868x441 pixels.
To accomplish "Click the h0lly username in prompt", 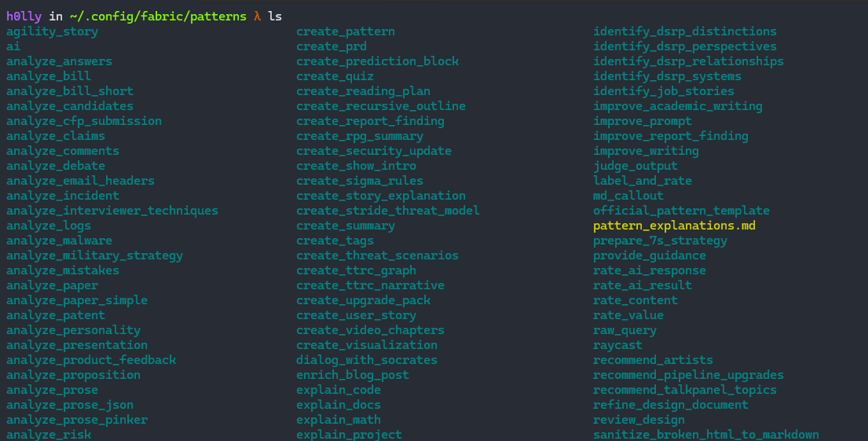I will point(24,17).
